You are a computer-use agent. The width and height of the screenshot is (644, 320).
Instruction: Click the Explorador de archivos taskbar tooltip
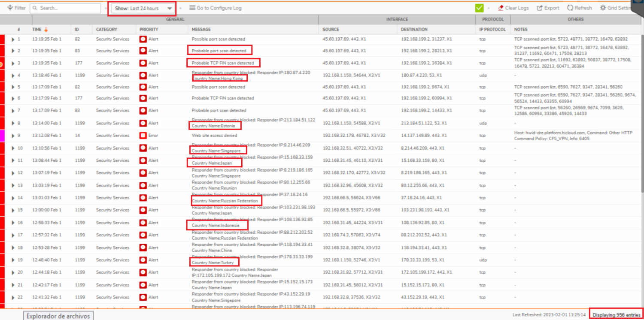click(58, 316)
